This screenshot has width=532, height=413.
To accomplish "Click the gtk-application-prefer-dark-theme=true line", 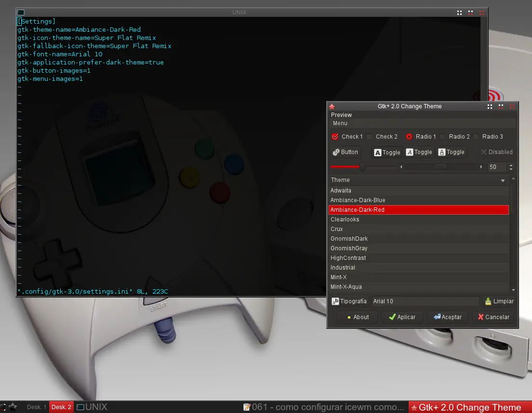I will (91, 63).
